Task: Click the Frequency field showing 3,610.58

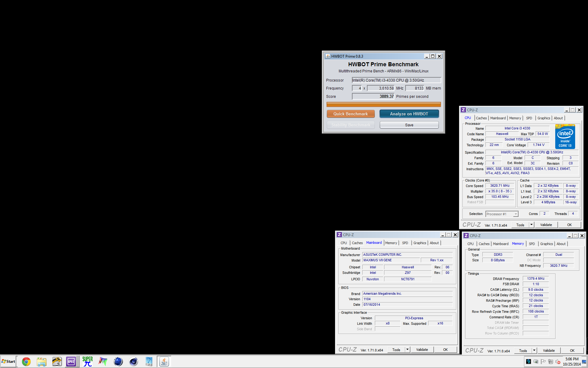Action: click(x=381, y=88)
